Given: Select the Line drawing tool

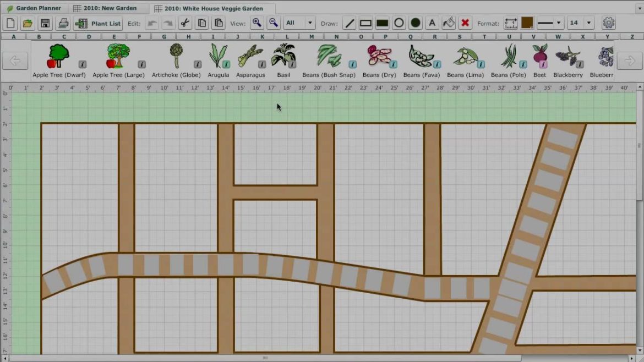Looking at the screenshot, I should pos(349,23).
